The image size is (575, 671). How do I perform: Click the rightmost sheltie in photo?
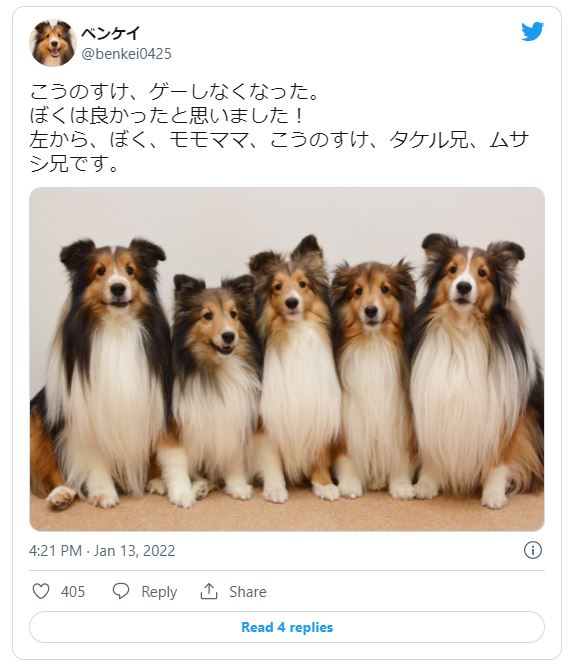475,370
